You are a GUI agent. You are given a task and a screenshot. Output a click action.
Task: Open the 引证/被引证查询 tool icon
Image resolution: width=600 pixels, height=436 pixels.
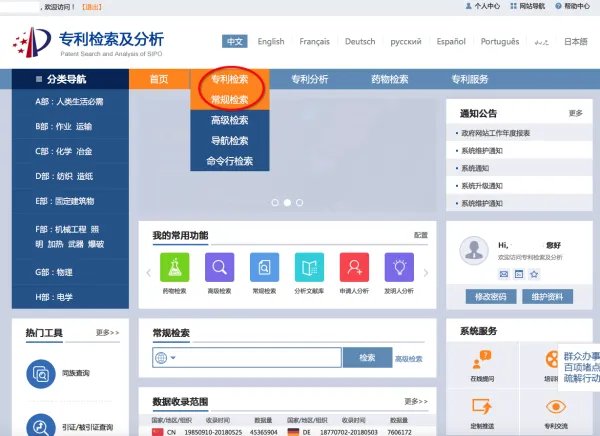(41, 427)
